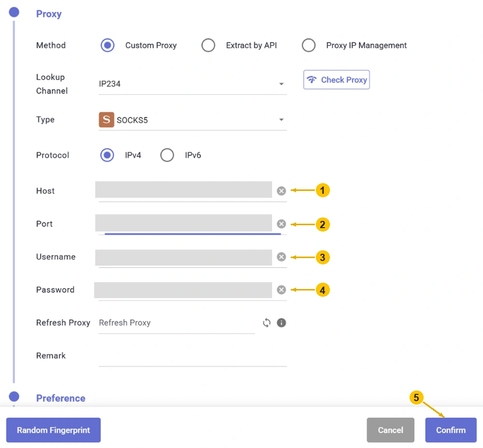Select the Extract by API radio button

click(x=208, y=45)
